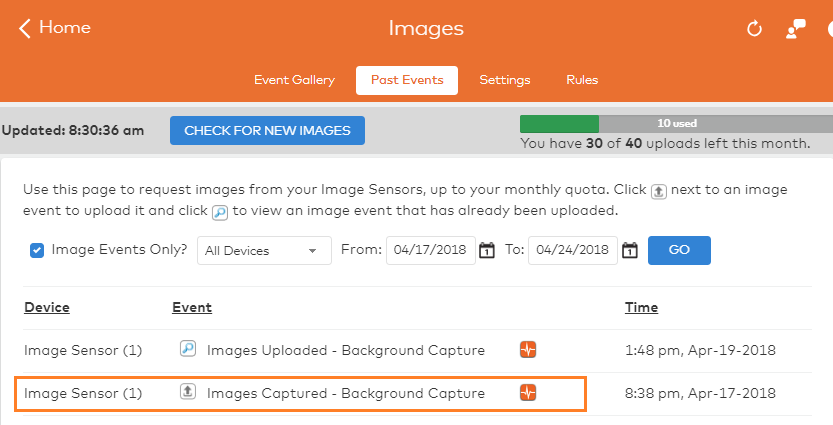Viewport: 833px width, 425px height.
Task: Sort by the Device column header
Action: tap(47, 308)
